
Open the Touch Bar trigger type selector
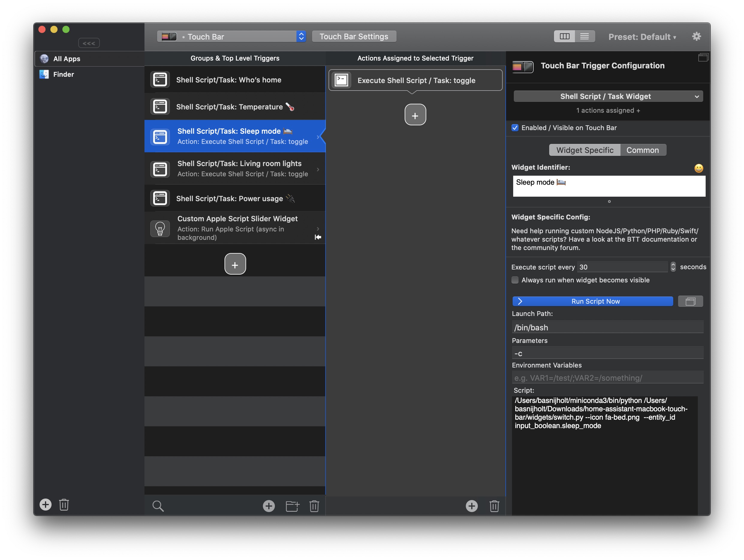click(231, 36)
